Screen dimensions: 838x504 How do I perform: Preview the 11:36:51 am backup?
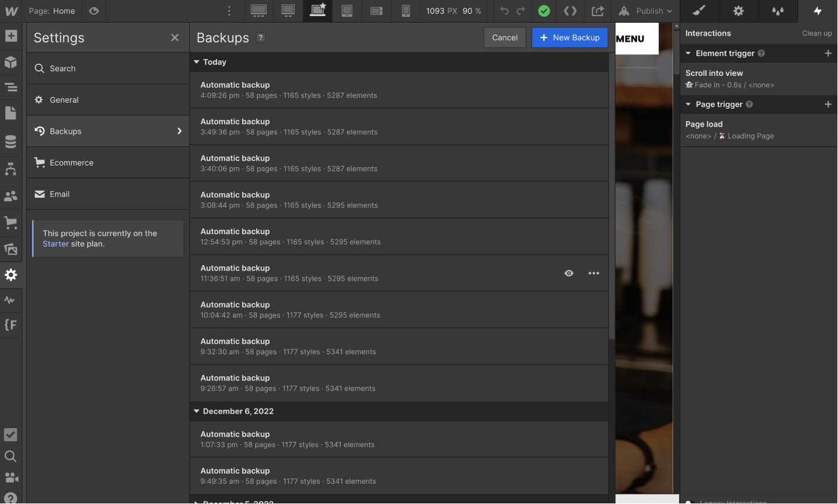point(568,273)
